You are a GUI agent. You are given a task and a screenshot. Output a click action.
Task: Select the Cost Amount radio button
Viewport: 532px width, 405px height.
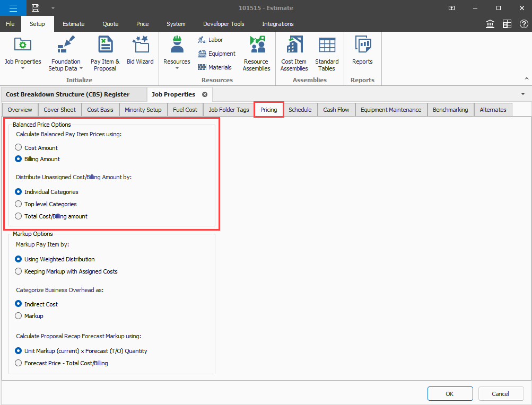(x=19, y=147)
